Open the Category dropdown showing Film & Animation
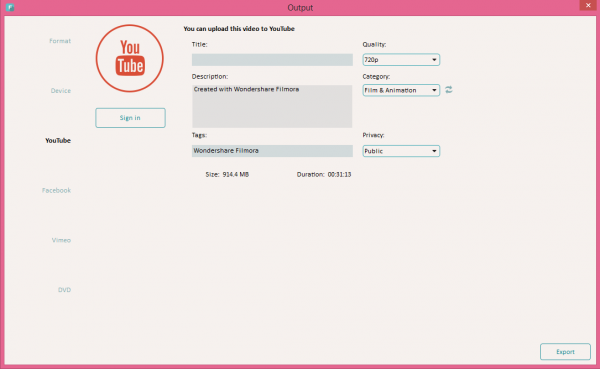This screenshot has height=369, width=600. [x=401, y=90]
